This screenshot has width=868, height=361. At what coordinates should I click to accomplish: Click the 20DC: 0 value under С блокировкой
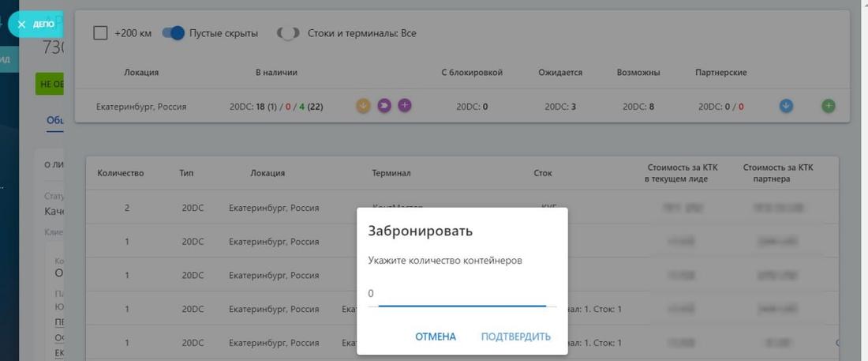pos(472,107)
